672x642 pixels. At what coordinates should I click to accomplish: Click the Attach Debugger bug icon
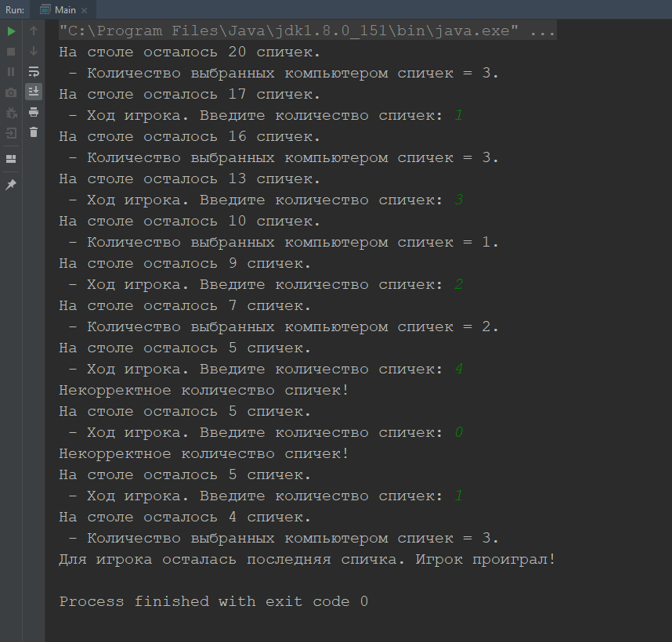(x=11, y=113)
